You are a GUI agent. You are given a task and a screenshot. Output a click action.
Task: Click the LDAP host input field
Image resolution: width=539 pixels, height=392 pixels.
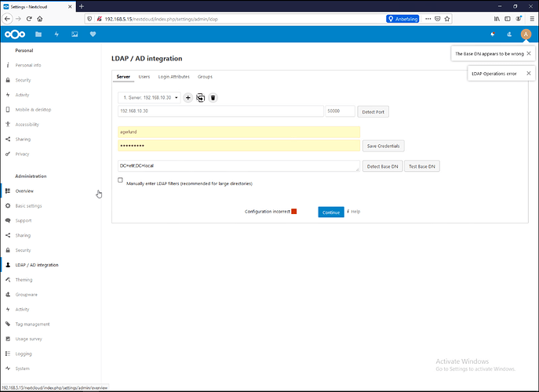coord(220,111)
